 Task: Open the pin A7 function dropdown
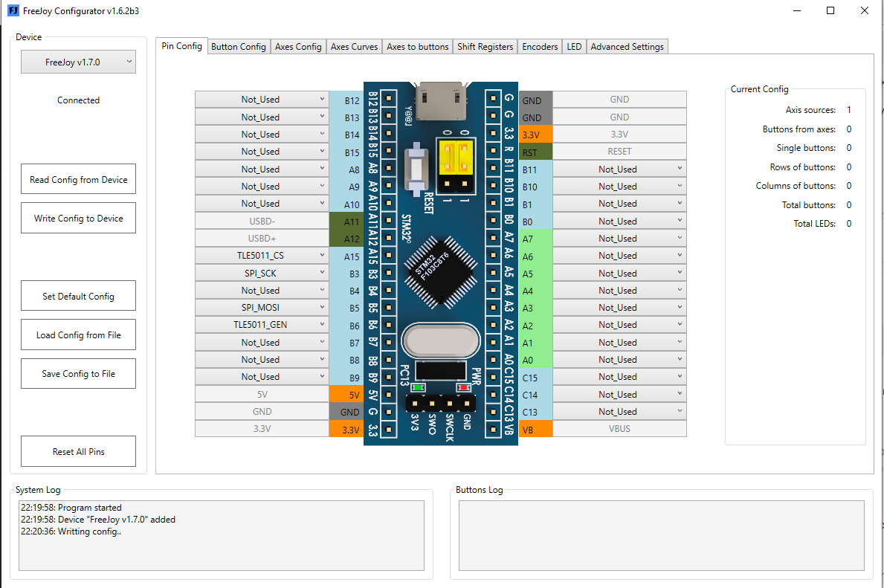coord(619,239)
